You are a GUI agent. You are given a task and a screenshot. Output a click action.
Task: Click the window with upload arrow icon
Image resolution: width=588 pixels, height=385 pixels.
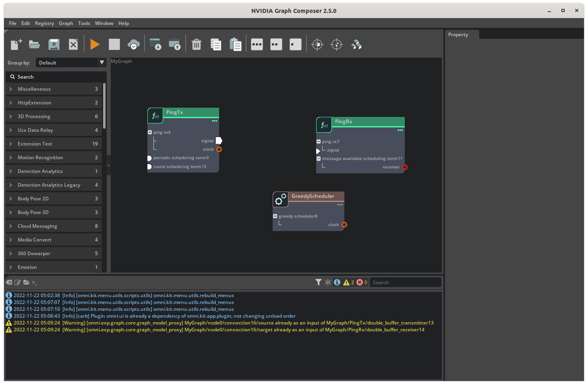click(x=174, y=44)
